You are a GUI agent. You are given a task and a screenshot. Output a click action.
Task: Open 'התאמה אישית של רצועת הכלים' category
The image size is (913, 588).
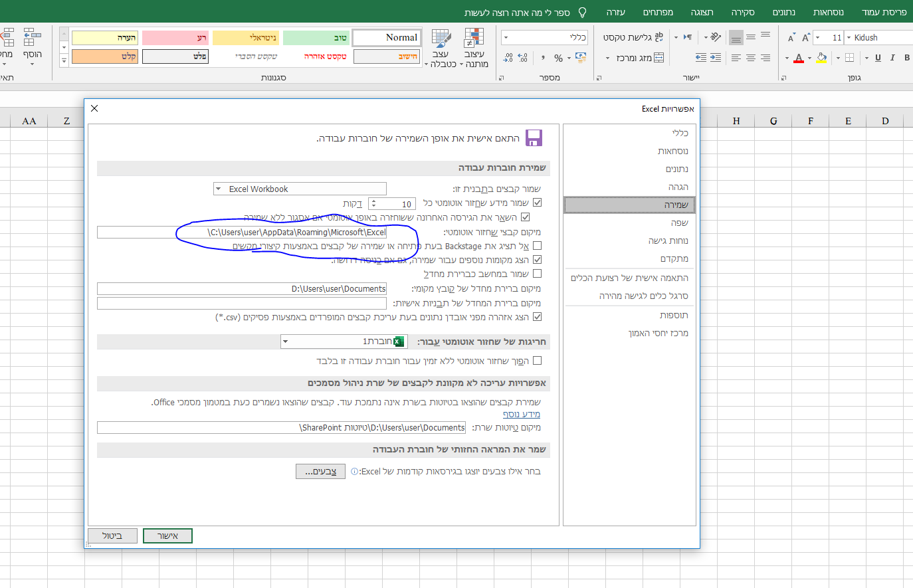629,278
